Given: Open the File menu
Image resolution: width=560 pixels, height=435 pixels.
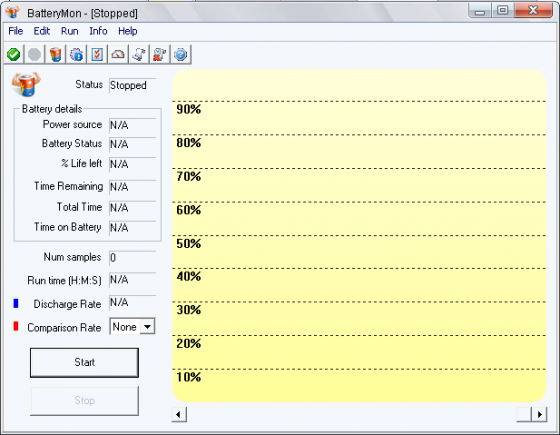Looking at the screenshot, I should tap(16, 31).
